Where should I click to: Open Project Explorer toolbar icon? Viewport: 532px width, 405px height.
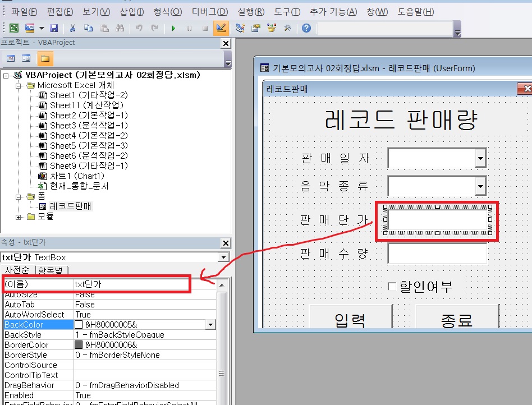click(x=240, y=28)
